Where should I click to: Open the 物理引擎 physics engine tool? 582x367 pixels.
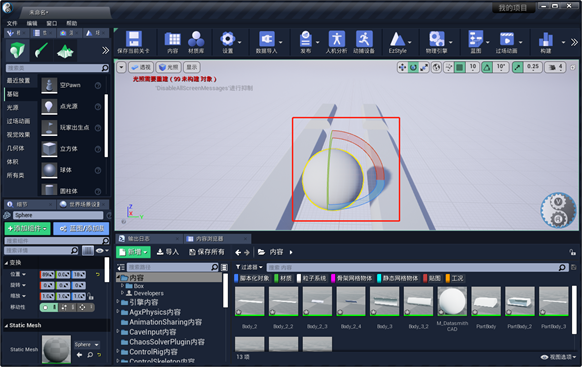(x=436, y=39)
